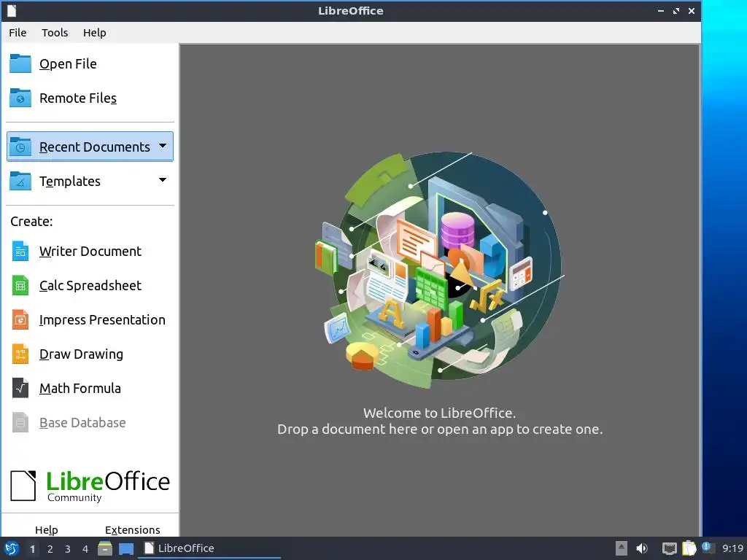Click the orange Impress Presentation icon

[20, 319]
